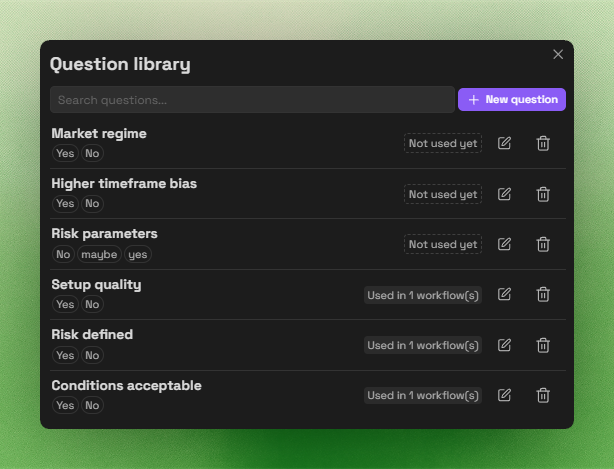Delete the Setup quality question
The image size is (614, 469).
(543, 294)
